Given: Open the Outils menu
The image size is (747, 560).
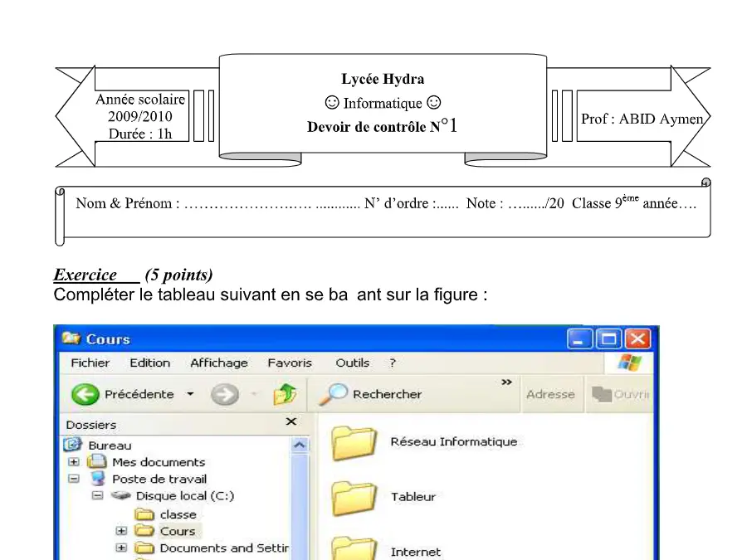Looking at the screenshot, I should coord(353,363).
